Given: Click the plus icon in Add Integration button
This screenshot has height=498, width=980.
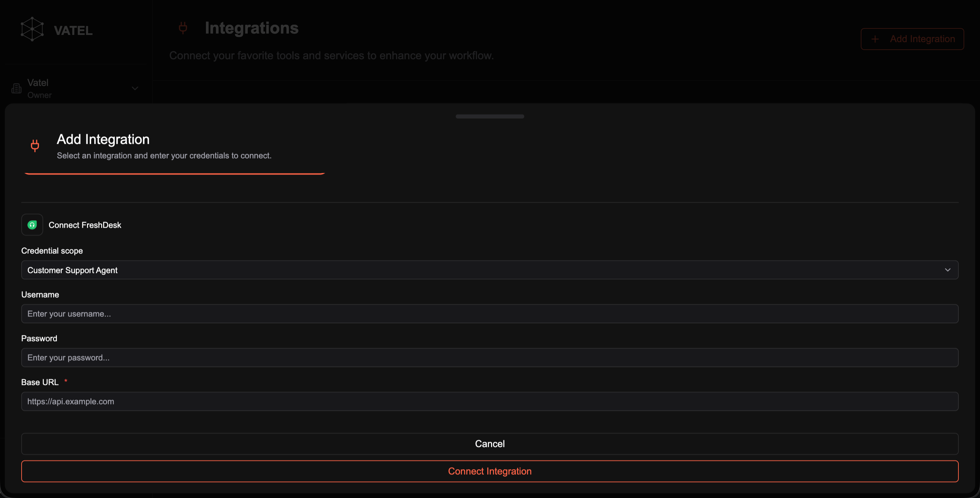Looking at the screenshot, I should click(x=875, y=39).
